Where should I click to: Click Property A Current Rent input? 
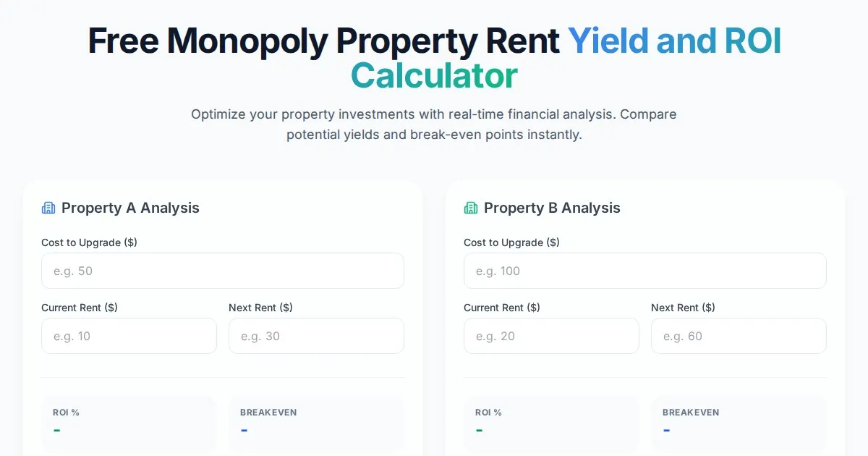coord(129,336)
